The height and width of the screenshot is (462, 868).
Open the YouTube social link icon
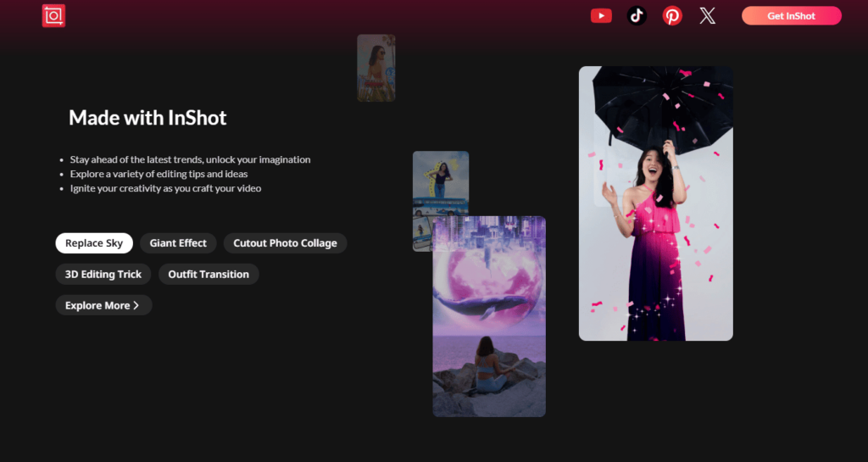(601, 15)
